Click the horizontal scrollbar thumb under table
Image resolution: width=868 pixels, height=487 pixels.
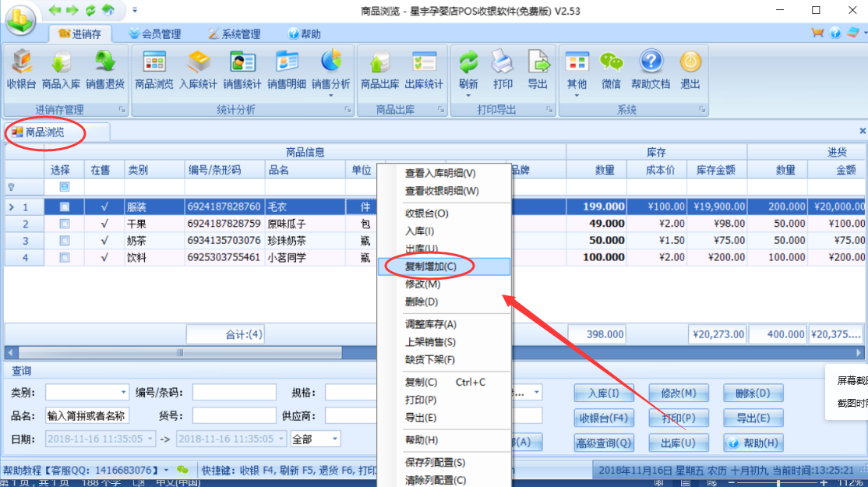point(181,352)
